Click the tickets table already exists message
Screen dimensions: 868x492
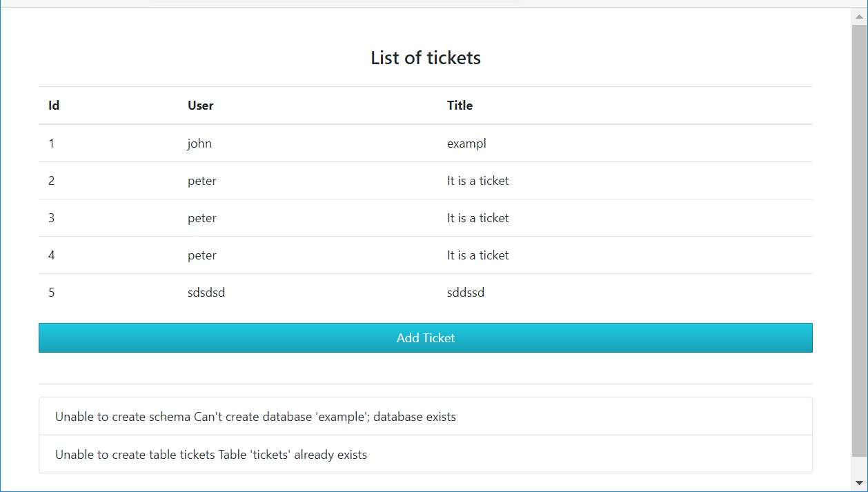pyautogui.click(x=211, y=455)
